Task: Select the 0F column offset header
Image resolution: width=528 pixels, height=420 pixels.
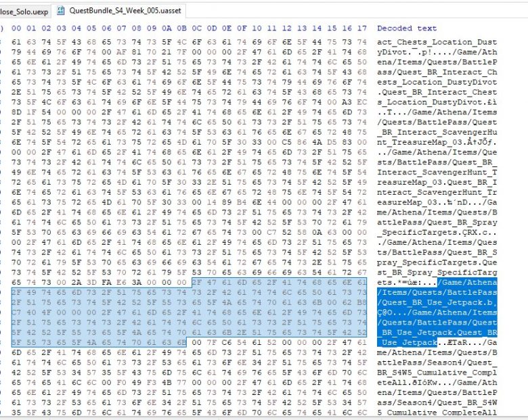Action: [242, 28]
